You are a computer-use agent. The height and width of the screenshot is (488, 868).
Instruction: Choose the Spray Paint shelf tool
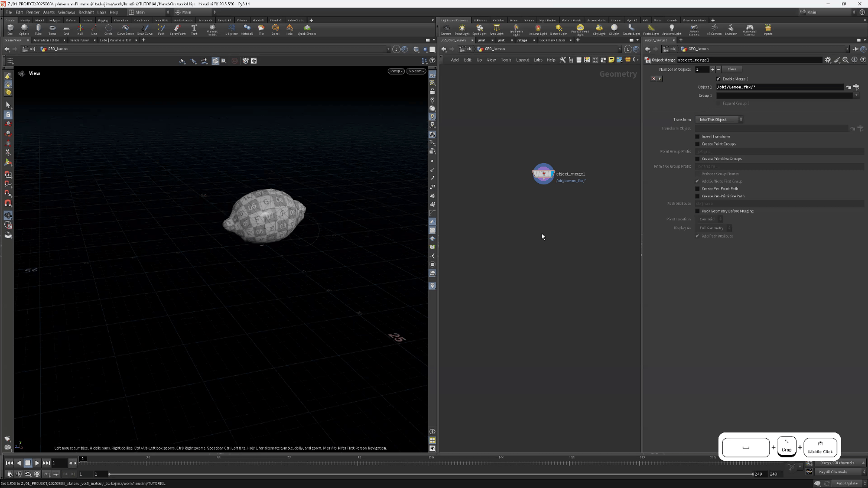coord(177,28)
